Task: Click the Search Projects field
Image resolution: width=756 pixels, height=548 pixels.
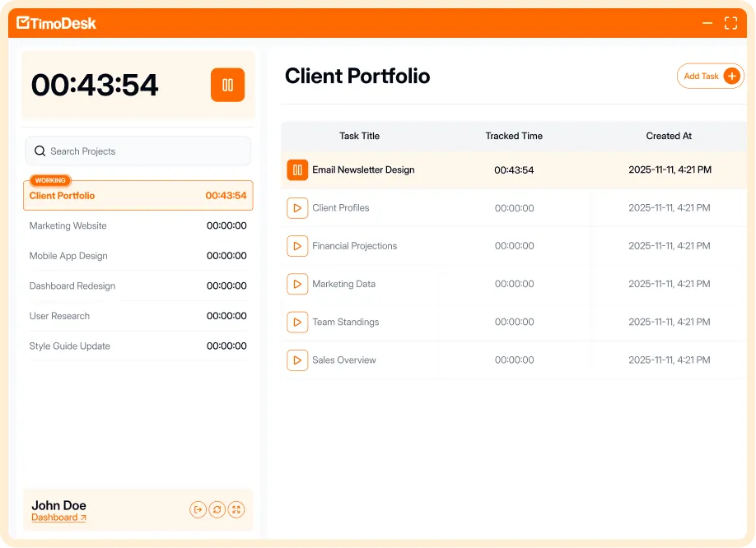Action: (138, 151)
